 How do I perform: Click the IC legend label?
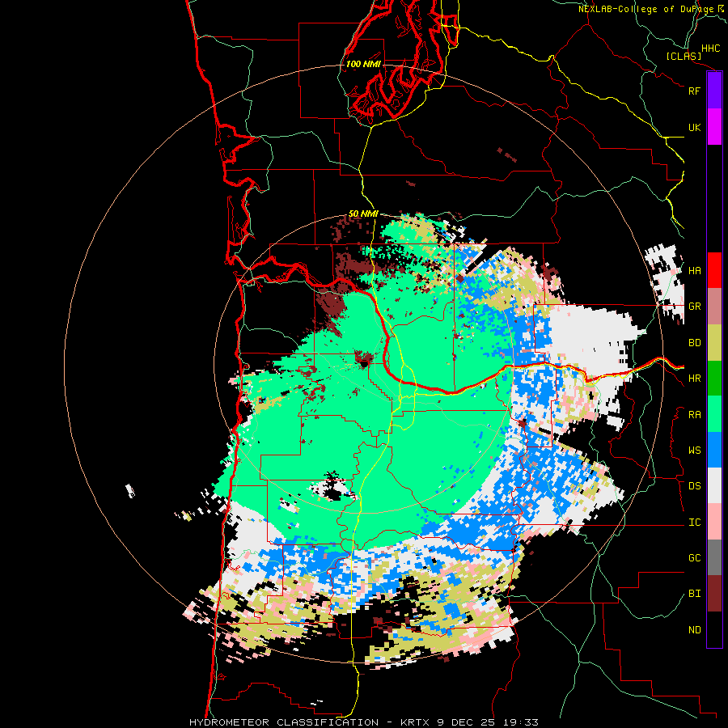(x=694, y=523)
